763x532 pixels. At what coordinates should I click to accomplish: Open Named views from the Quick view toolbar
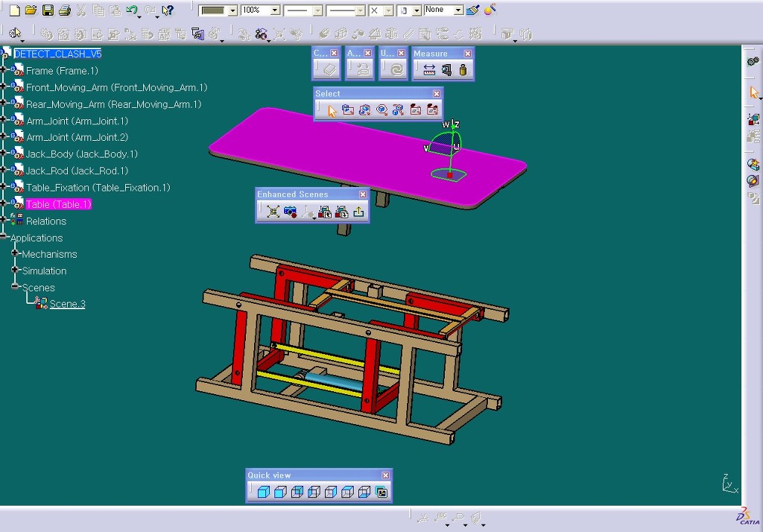(x=381, y=492)
